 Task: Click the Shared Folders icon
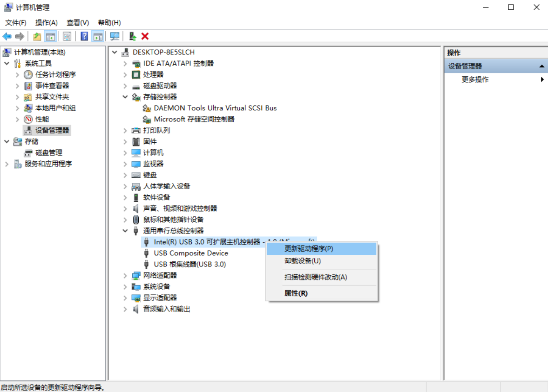click(x=28, y=97)
